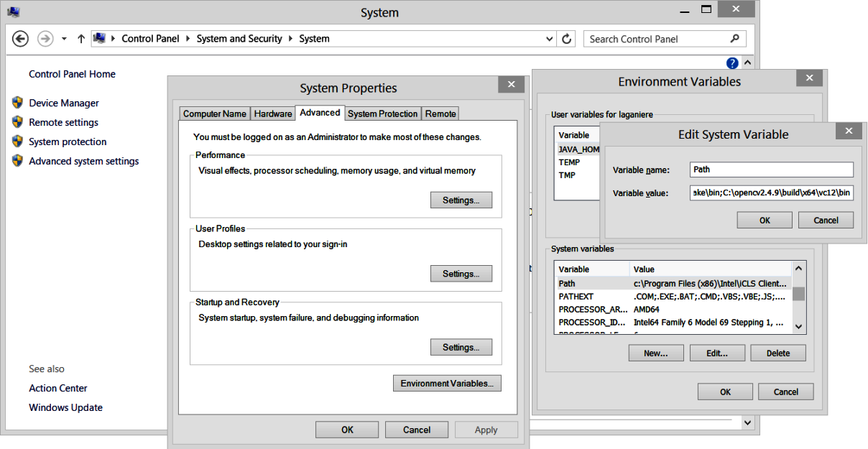
Task: Switch to the Hardware tab
Action: click(273, 114)
